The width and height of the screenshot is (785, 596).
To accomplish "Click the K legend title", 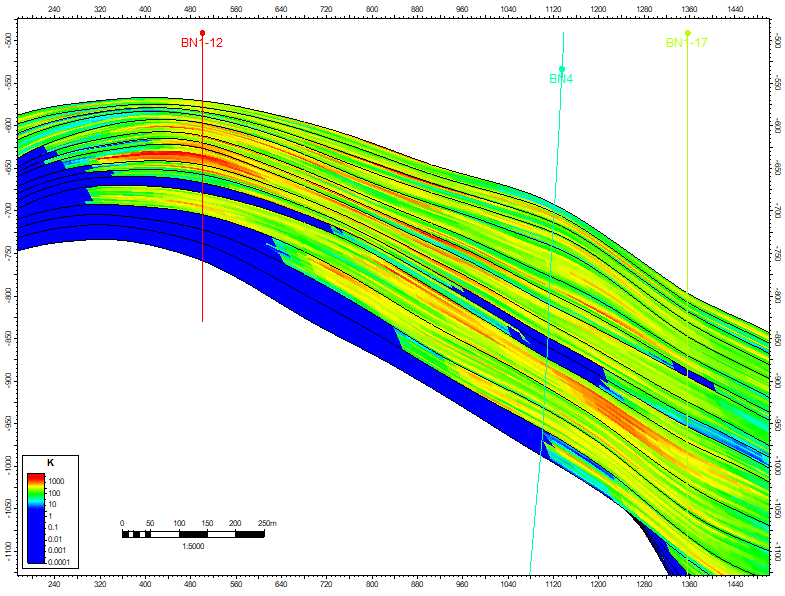I will tap(50, 463).
